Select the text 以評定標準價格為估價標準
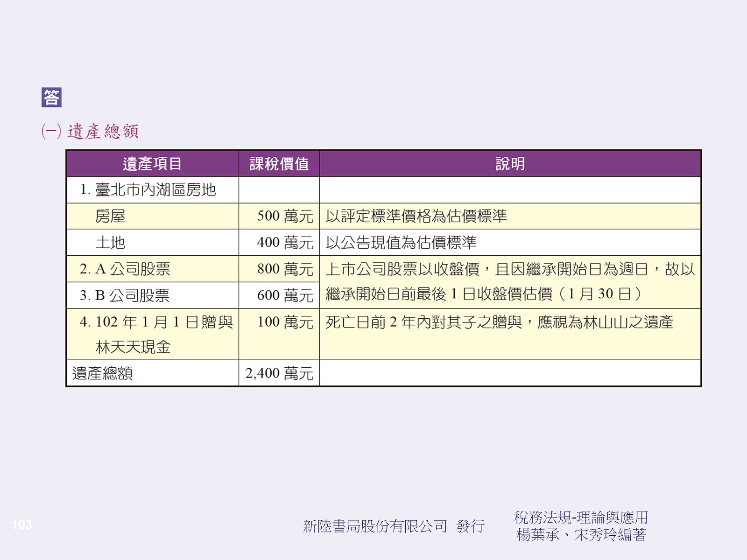Image resolution: width=747 pixels, height=560 pixels. coord(416,216)
